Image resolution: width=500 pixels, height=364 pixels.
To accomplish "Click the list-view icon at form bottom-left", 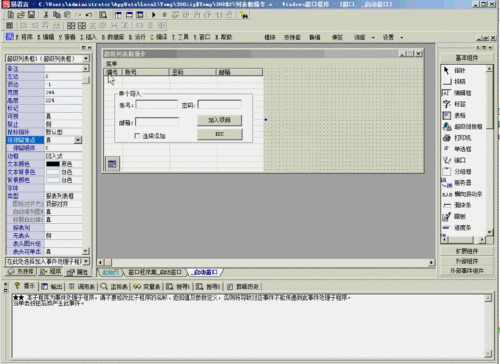I will tap(112, 164).
